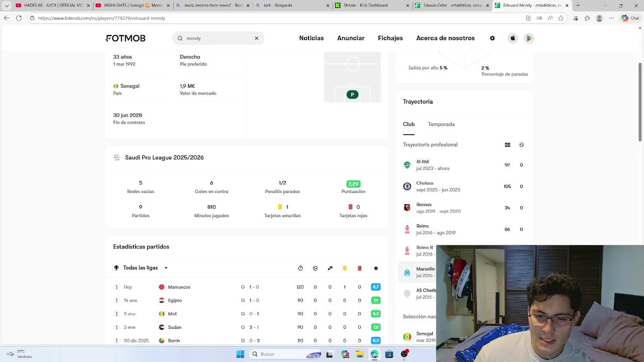
Task: Click the appearances icon in Trayectoria header
Action: [x=507, y=145]
